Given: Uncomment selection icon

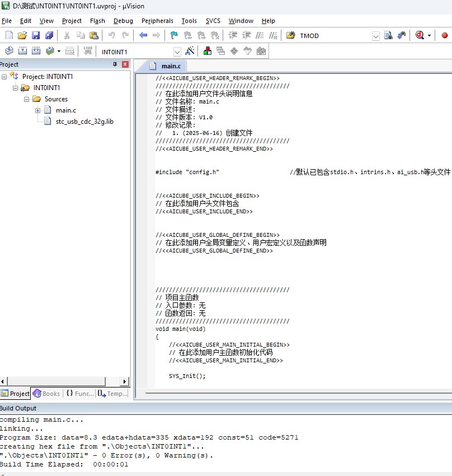Looking at the screenshot, I should (273, 35).
